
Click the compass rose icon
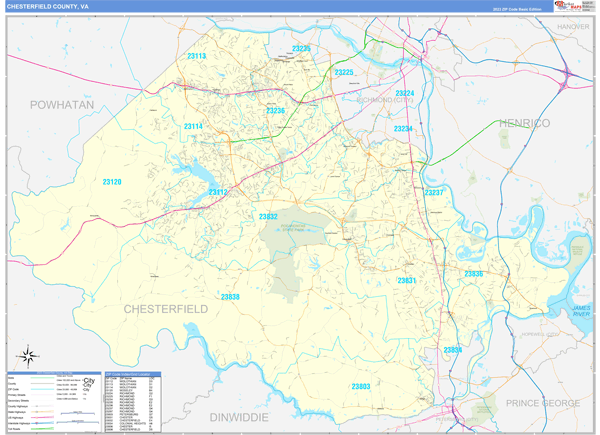(x=27, y=354)
